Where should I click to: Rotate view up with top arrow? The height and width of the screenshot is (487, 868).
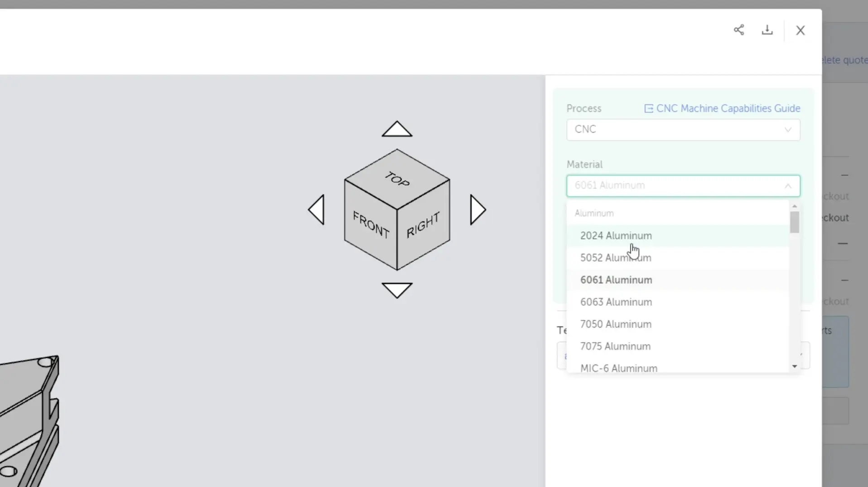(x=397, y=129)
